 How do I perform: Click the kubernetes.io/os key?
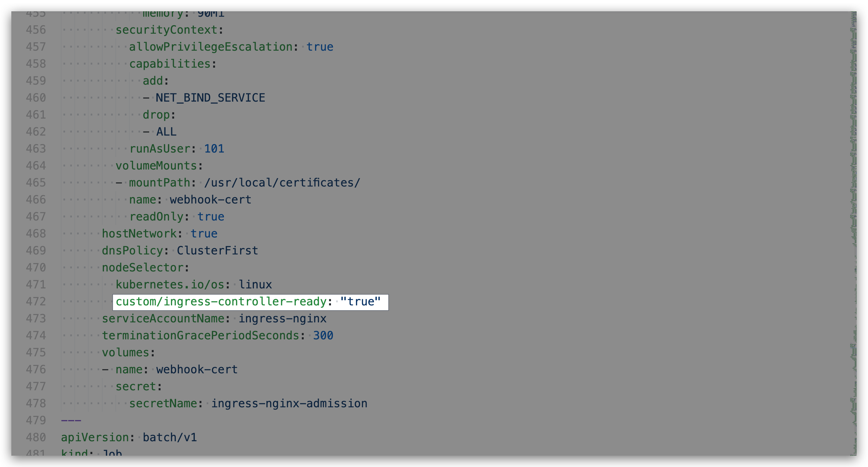[x=170, y=285]
